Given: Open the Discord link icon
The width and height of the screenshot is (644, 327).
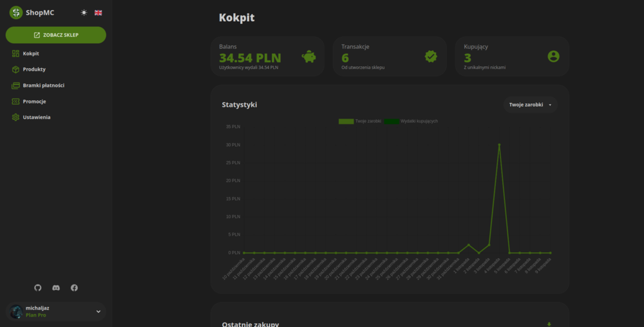Looking at the screenshot, I should [x=56, y=288].
